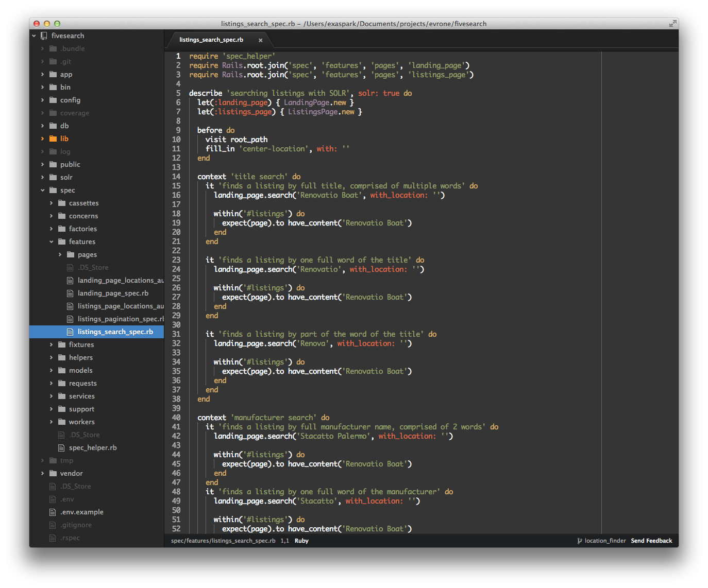Click the git branch icon in status bar

tap(580, 541)
